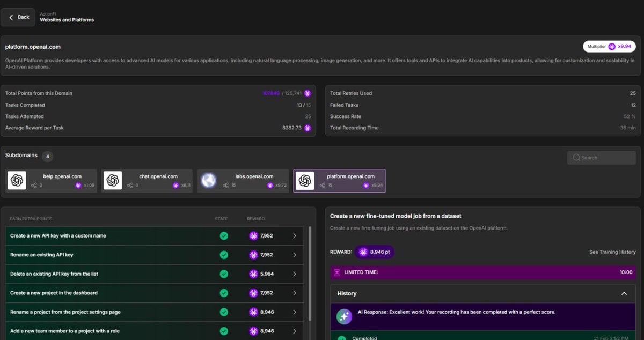Click completed checkmark for 'Rename a project'
Viewport: 644px width, 340px height.
[224, 312]
